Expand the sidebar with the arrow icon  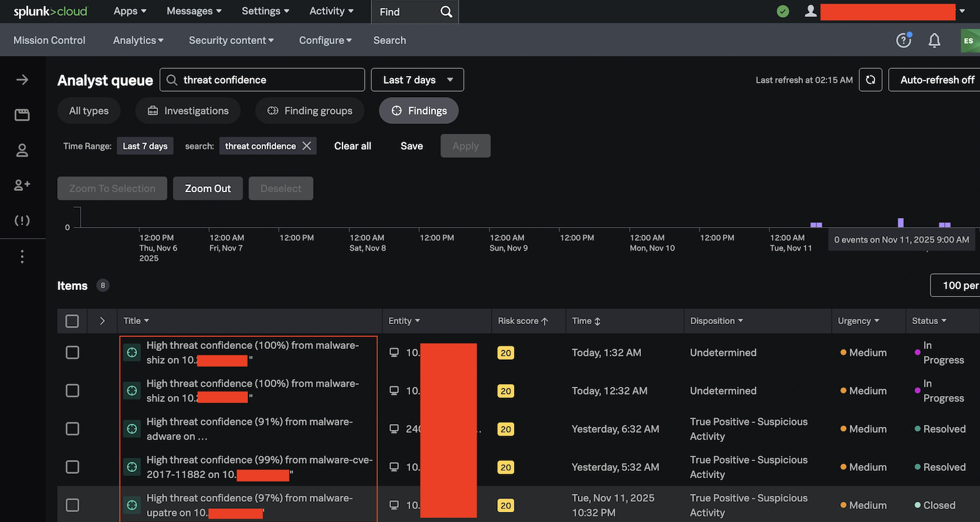pyautogui.click(x=22, y=79)
